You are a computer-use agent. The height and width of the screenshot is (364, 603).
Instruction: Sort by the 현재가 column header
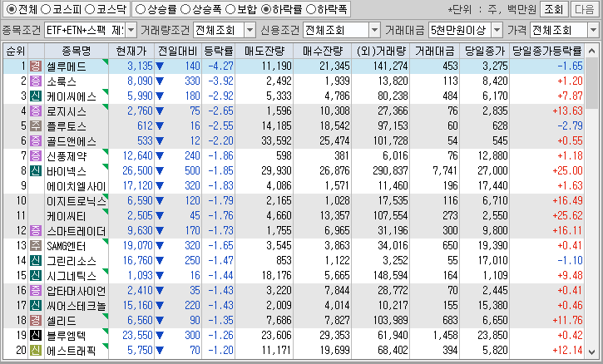pyautogui.click(x=131, y=51)
